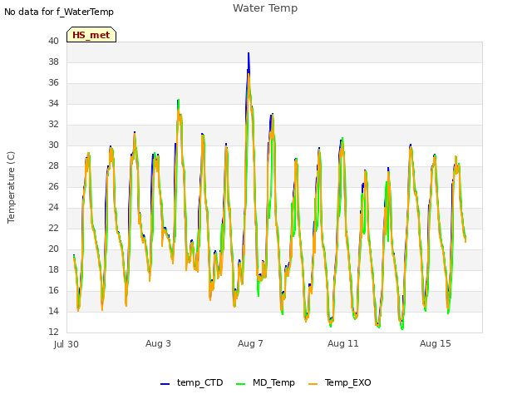Click the 16 y-axis tick label

53,290
